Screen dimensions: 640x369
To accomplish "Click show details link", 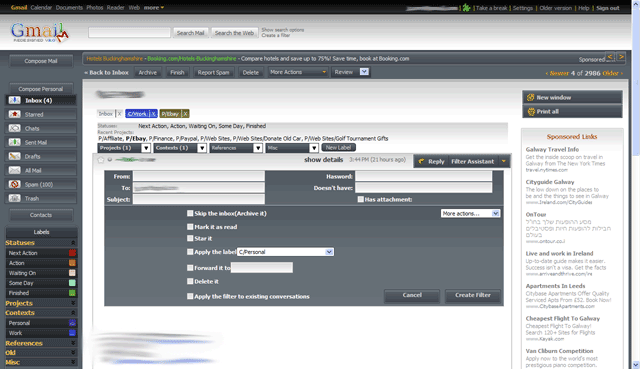I will point(323,160).
